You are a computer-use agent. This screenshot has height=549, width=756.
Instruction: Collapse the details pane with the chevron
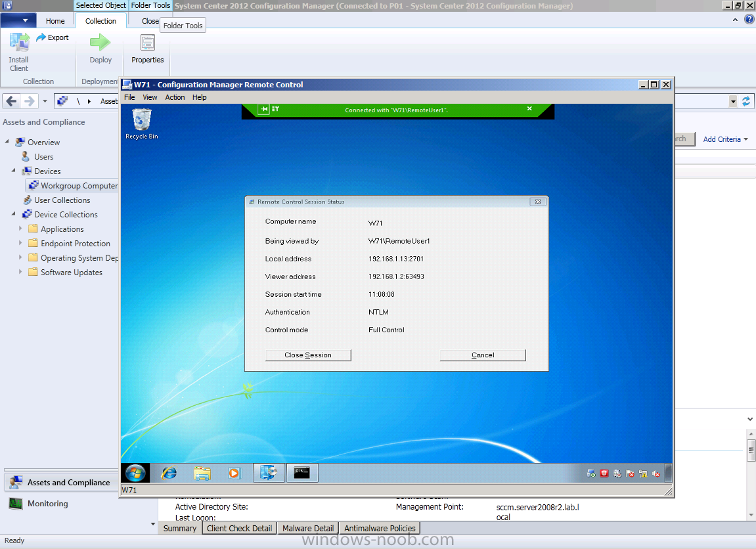[750, 420]
